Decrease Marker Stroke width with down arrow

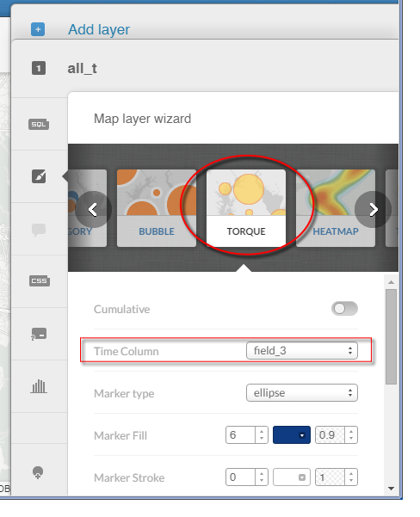coord(262,481)
